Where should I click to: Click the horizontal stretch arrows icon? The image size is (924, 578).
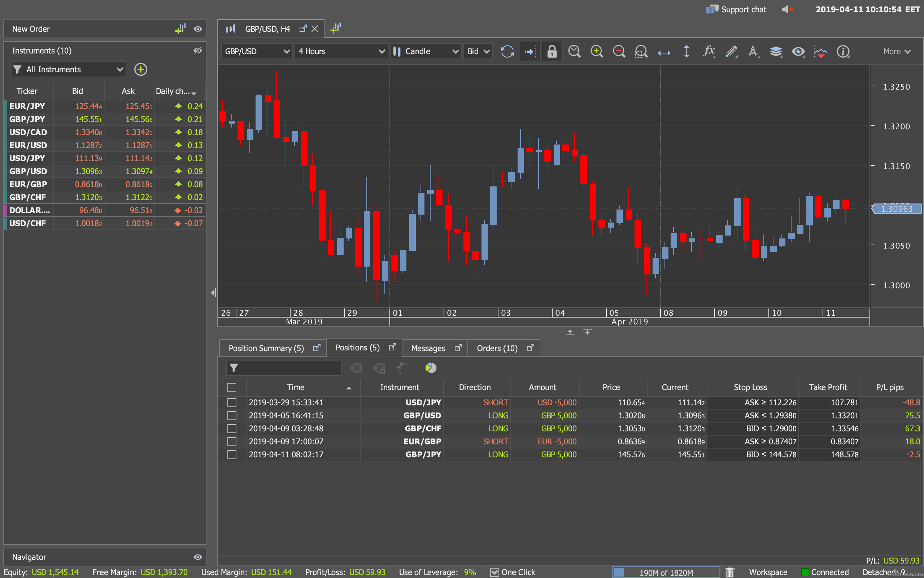tap(664, 53)
